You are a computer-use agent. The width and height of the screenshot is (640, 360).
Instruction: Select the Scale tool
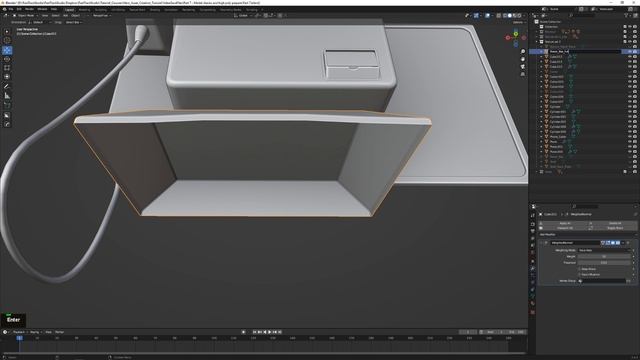[x=7, y=68]
